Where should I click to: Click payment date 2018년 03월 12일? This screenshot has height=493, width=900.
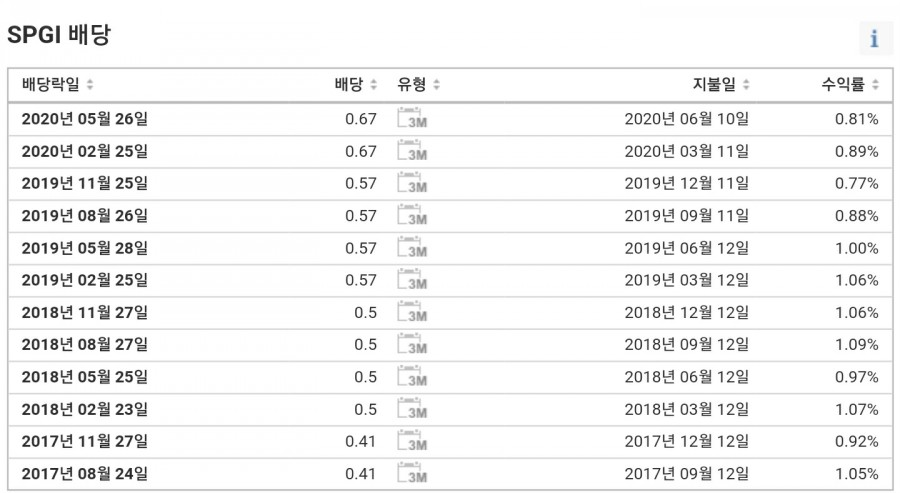(x=687, y=409)
